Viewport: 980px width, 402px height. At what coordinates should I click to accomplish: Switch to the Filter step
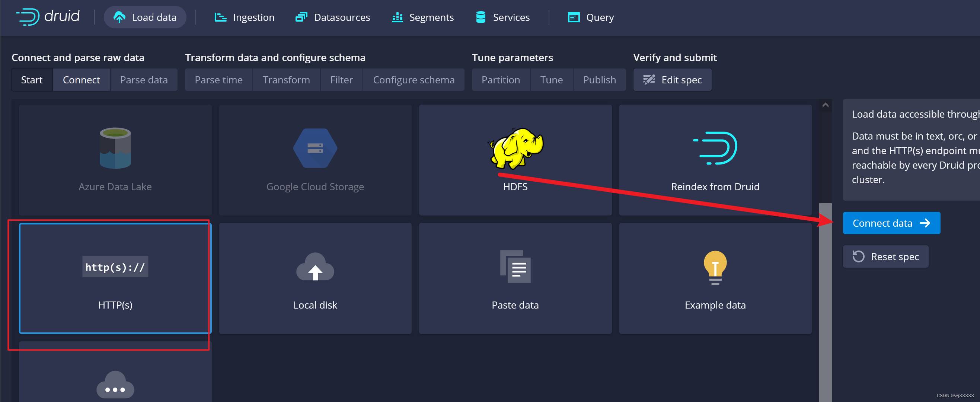coord(342,80)
